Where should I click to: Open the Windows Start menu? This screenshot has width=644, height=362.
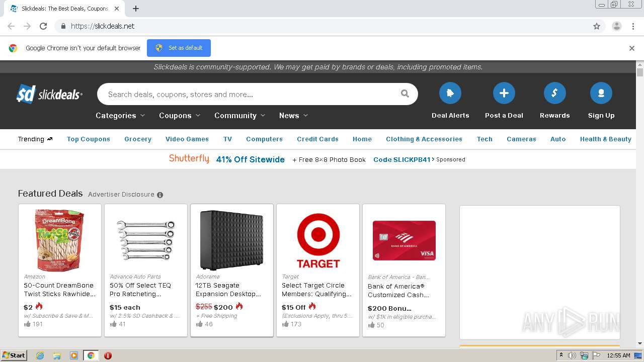[14, 355]
